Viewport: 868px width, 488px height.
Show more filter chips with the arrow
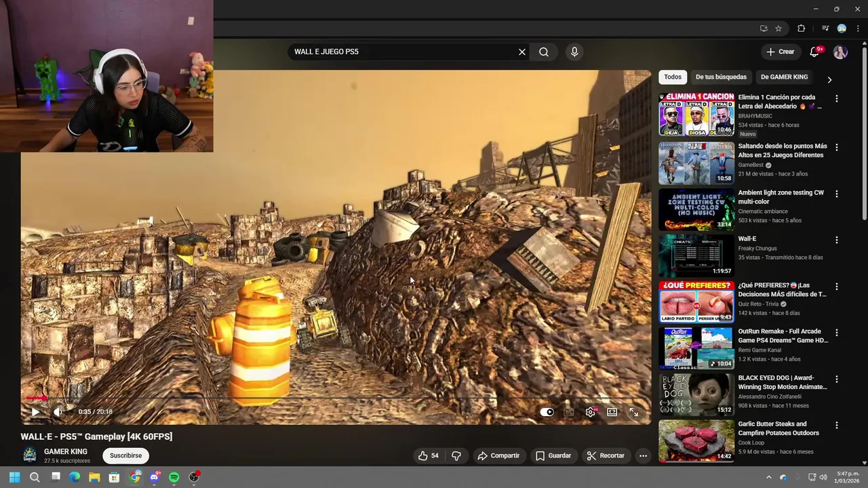click(829, 80)
